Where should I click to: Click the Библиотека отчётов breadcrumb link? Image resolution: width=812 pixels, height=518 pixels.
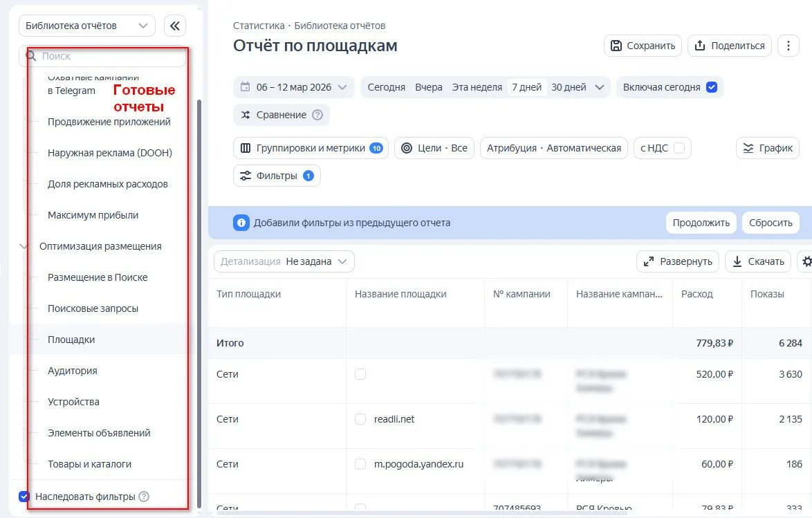(x=340, y=26)
